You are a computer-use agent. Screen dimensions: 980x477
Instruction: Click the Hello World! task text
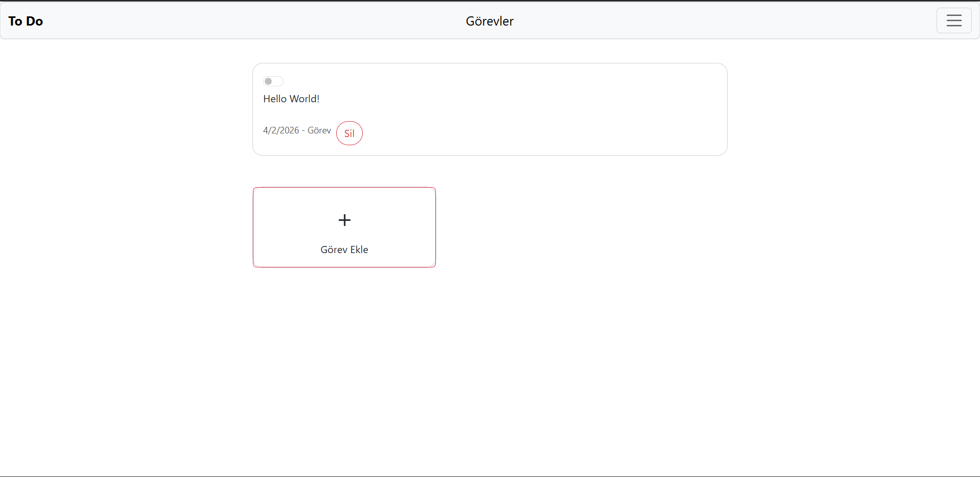(x=291, y=99)
